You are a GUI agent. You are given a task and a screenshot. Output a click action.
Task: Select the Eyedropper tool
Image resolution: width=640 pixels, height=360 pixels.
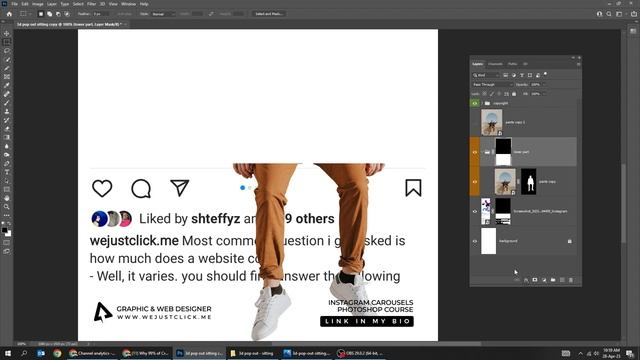(7, 85)
